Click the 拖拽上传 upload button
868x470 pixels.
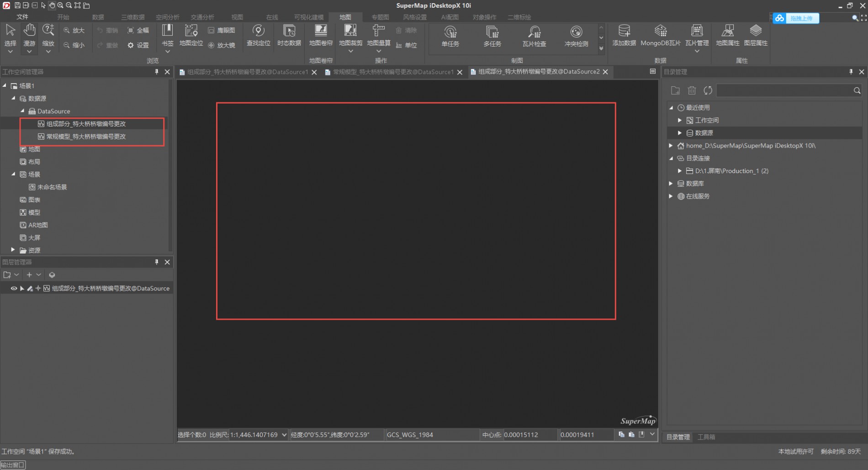click(796, 18)
